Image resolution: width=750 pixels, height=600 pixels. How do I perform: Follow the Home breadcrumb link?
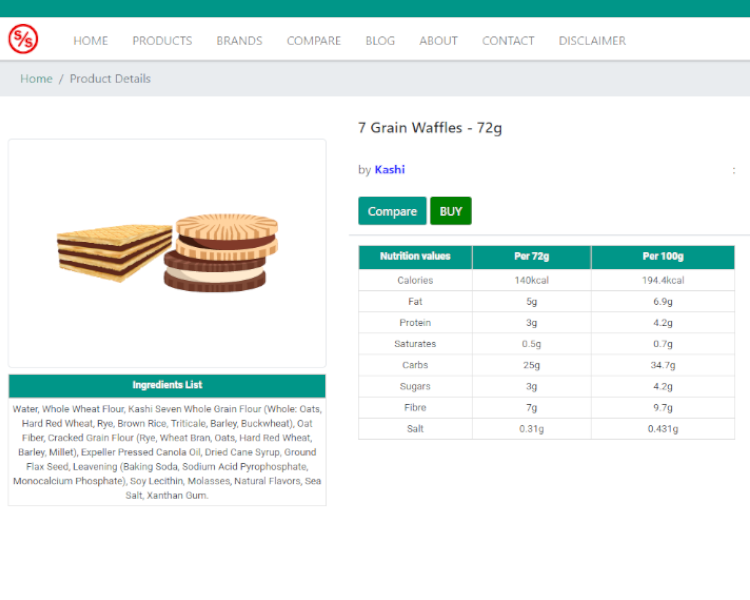click(x=36, y=78)
